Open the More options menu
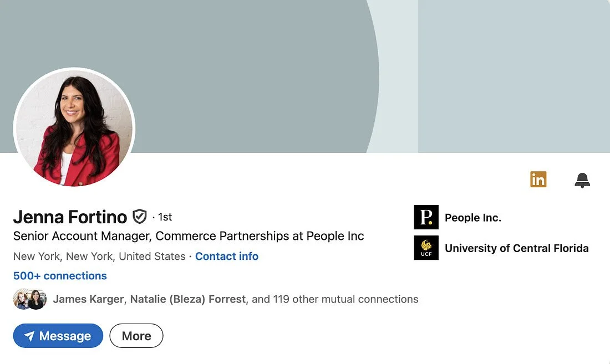This screenshot has height=364, width=610. [136, 336]
